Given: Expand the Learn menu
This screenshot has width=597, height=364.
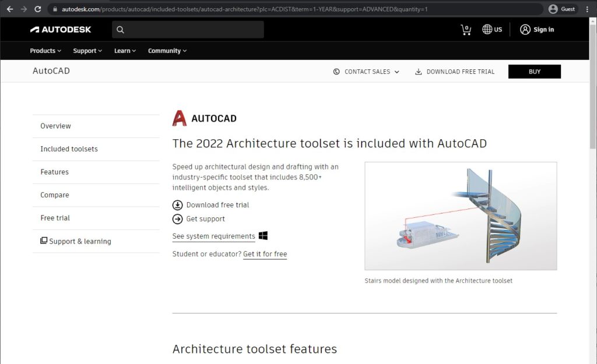Looking at the screenshot, I should click(x=124, y=51).
